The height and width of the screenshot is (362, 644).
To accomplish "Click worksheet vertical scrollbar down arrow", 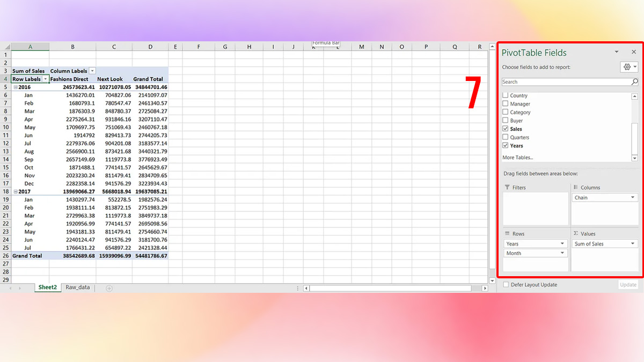I will (x=493, y=280).
